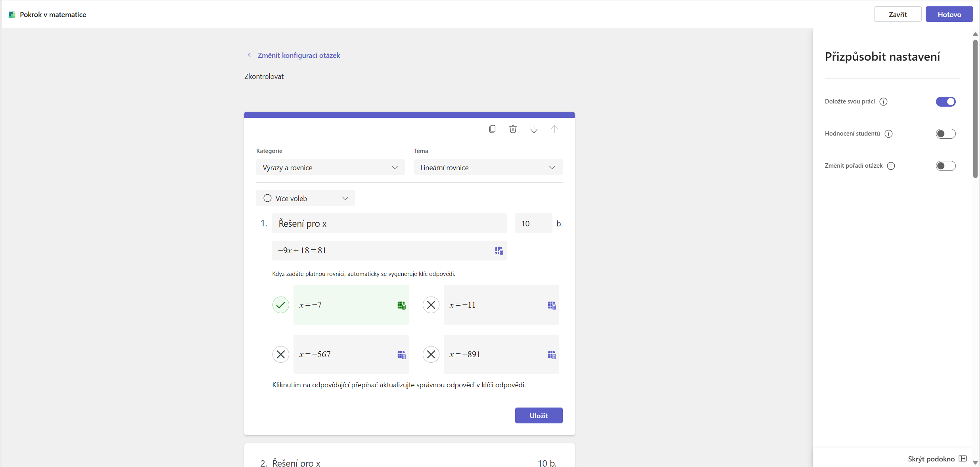This screenshot has height=467, width=980.
Task: Turn on Změnit pořadí otázek toggle
Action: (945, 166)
